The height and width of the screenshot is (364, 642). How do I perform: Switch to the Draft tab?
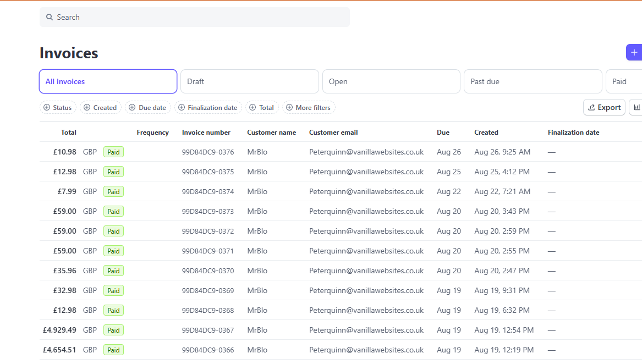click(x=249, y=81)
